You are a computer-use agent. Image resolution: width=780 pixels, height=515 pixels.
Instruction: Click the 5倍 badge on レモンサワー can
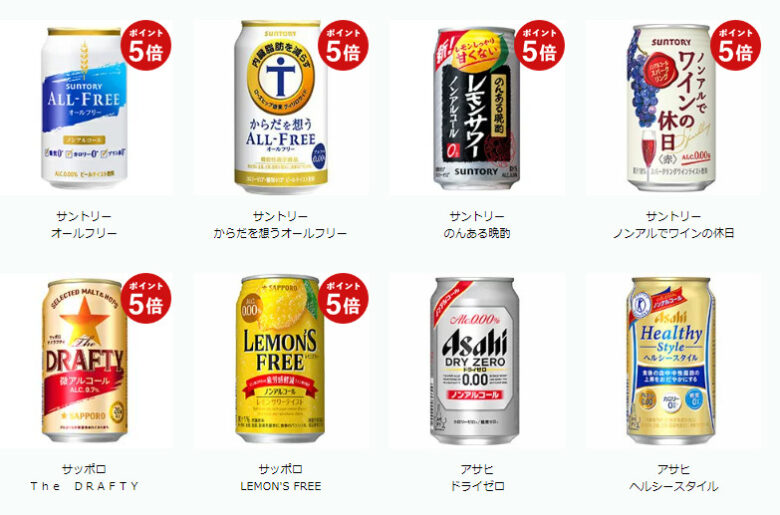539,45
